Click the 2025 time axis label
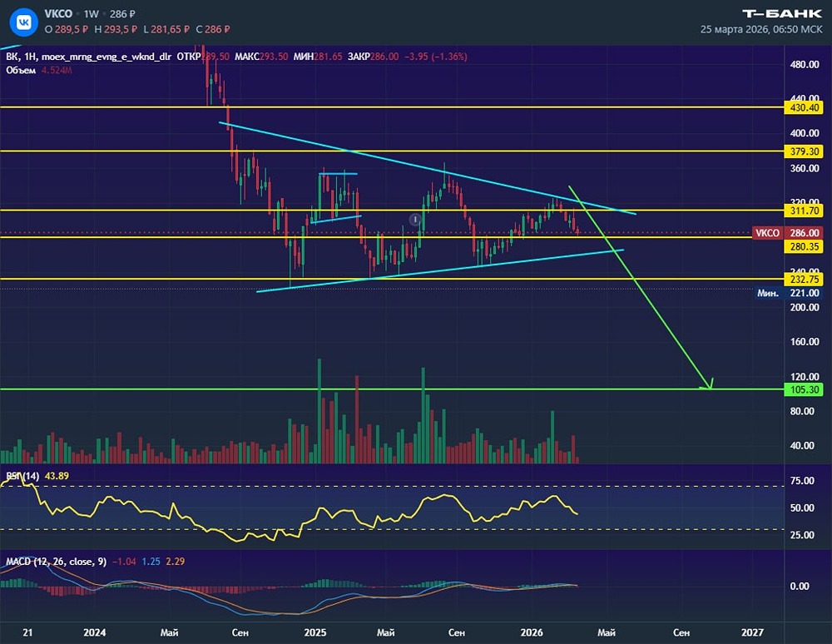 (315, 632)
